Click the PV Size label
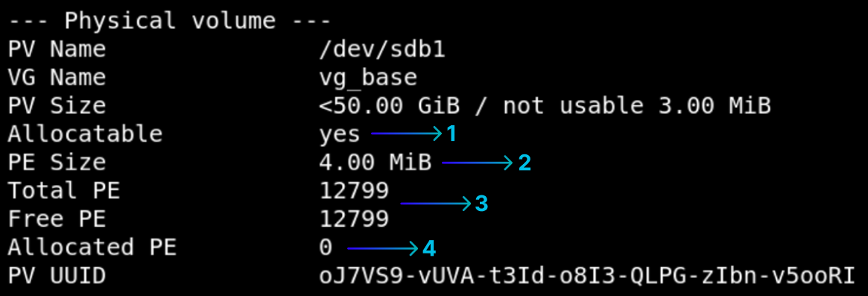 point(57,106)
